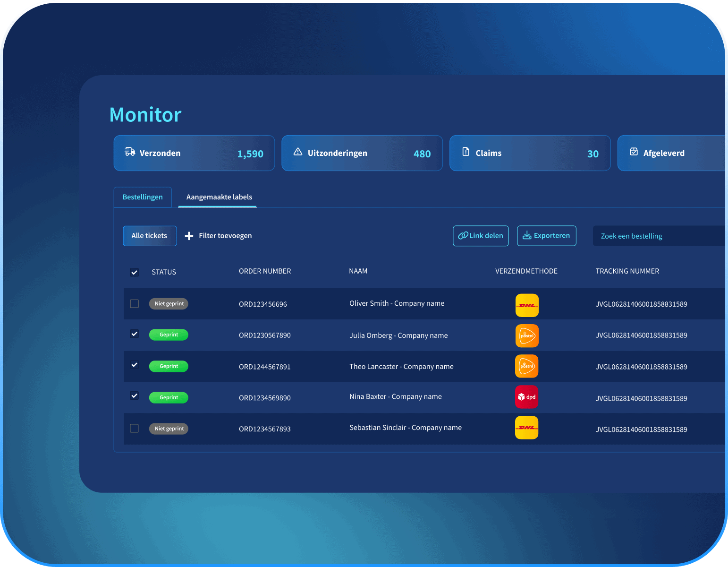
Task: Open the Aangemaakte labels tab
Action: (219, 197)
